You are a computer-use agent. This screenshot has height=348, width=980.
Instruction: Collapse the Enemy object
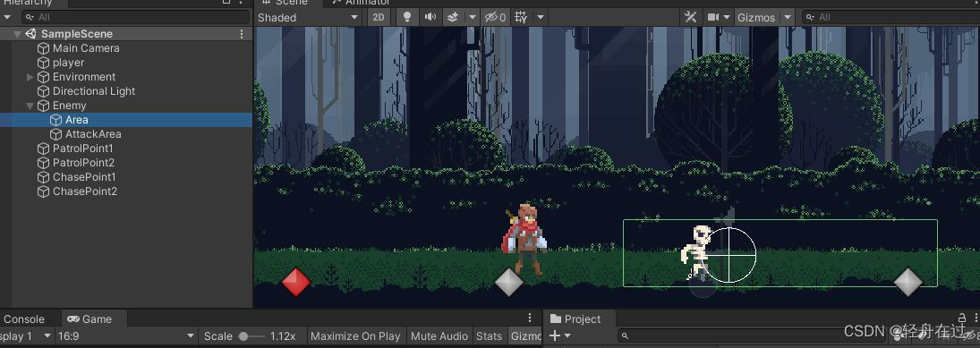(30, 106)
